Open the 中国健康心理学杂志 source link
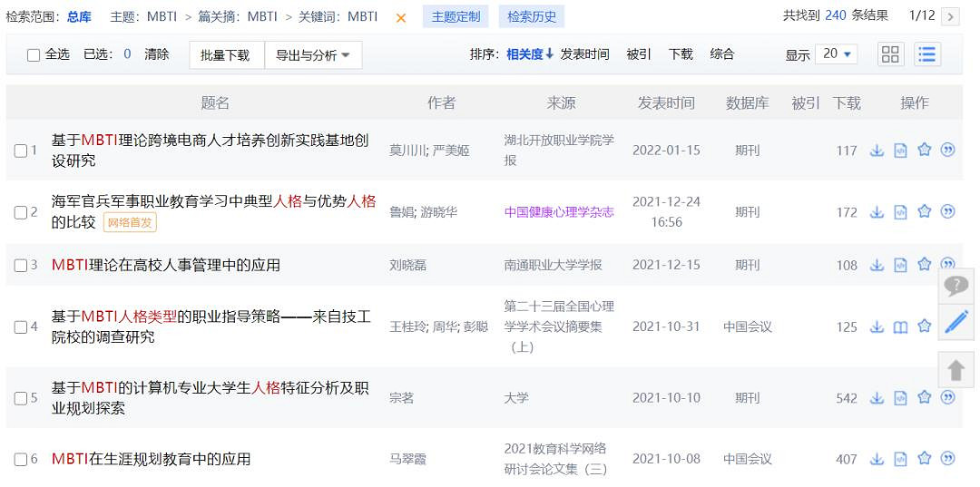Image resolution: width=980 pixels, height=487 pixels. [x=559, y=212]
